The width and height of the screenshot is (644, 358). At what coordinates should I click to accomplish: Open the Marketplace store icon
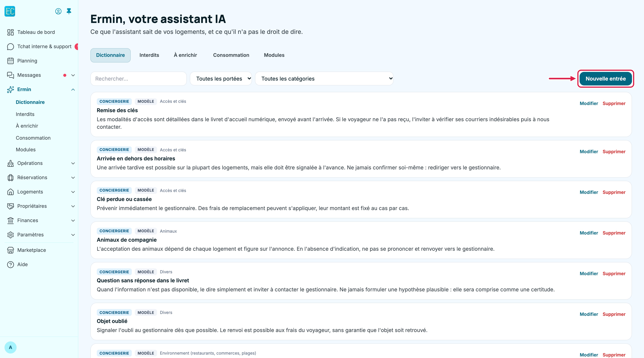(x=11, y=250)
